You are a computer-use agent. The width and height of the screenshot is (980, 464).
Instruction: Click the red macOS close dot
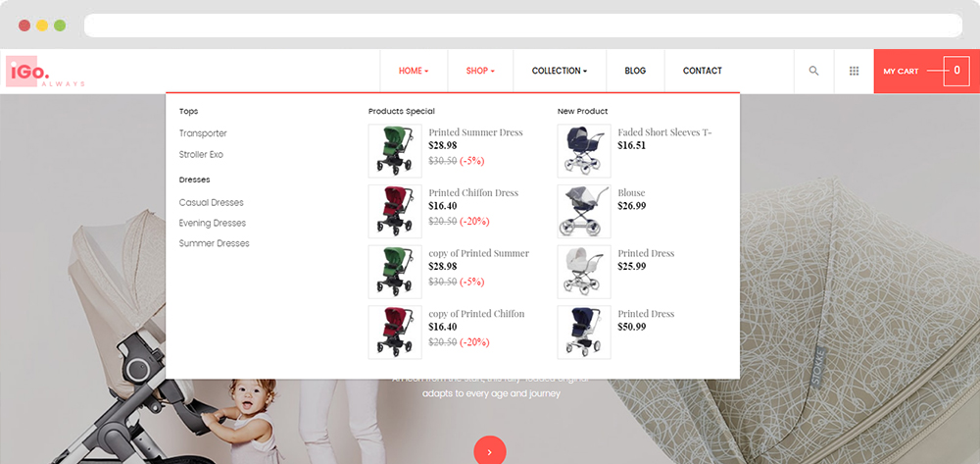pyautogui.click(x=24, y=26)
